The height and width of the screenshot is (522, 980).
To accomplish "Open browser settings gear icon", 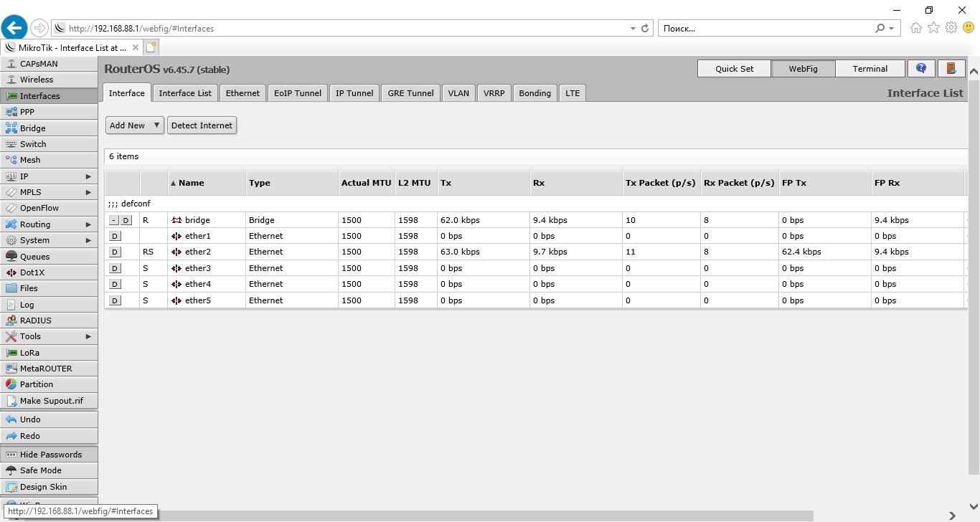I will pyautogui.click(x=951, y=28).
